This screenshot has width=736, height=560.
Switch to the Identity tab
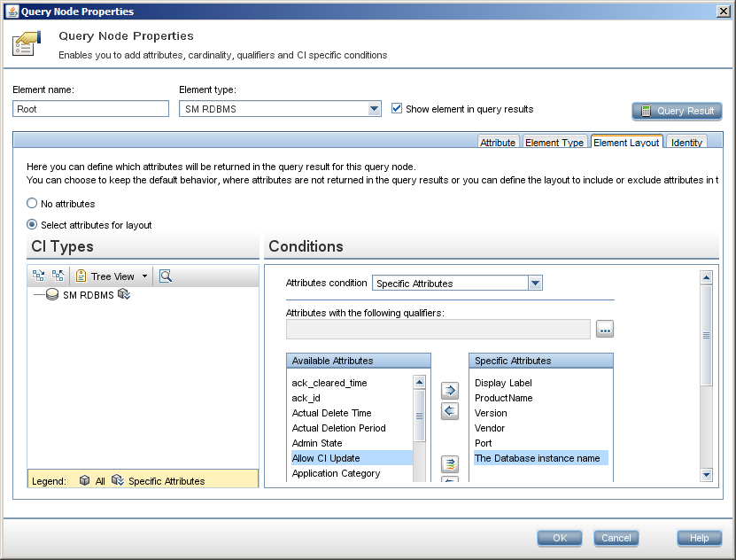tap(686, 143)
